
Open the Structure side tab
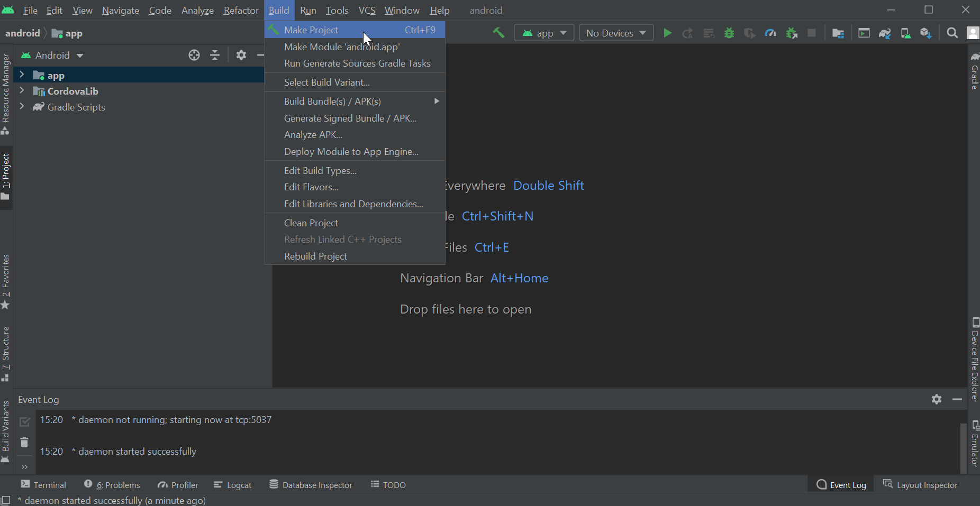6,354
